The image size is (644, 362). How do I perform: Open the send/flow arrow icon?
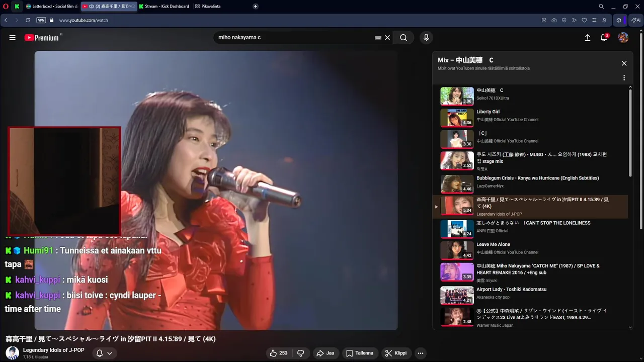click(574, 20)
